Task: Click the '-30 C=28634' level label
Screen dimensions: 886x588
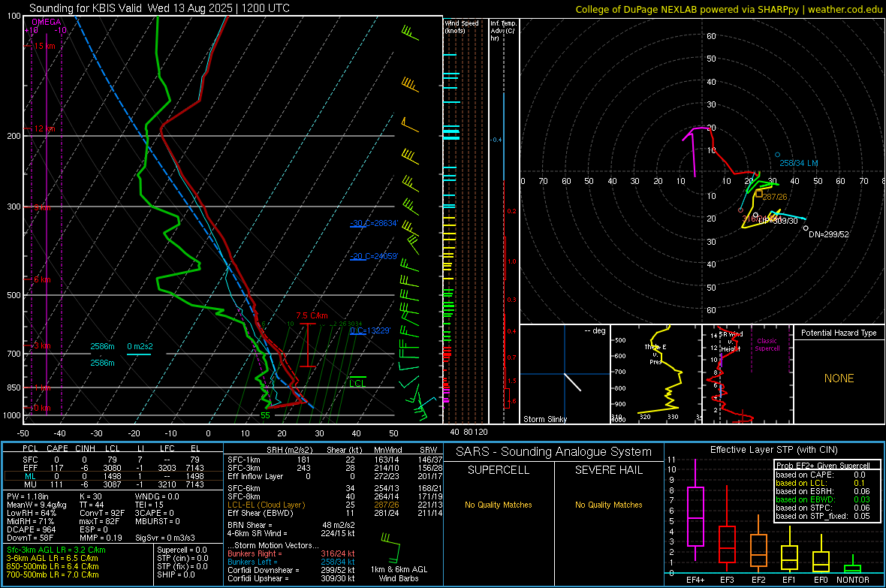Action: (x=374, y=223)
